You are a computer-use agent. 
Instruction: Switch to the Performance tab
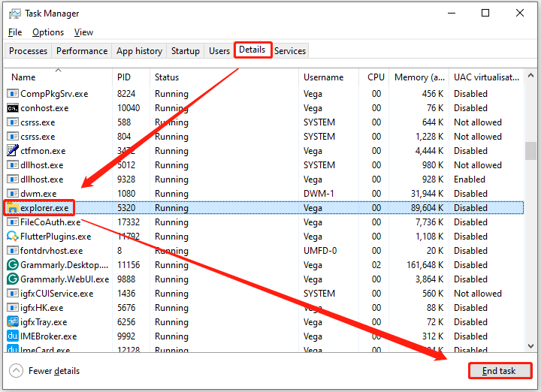[82, 51]
